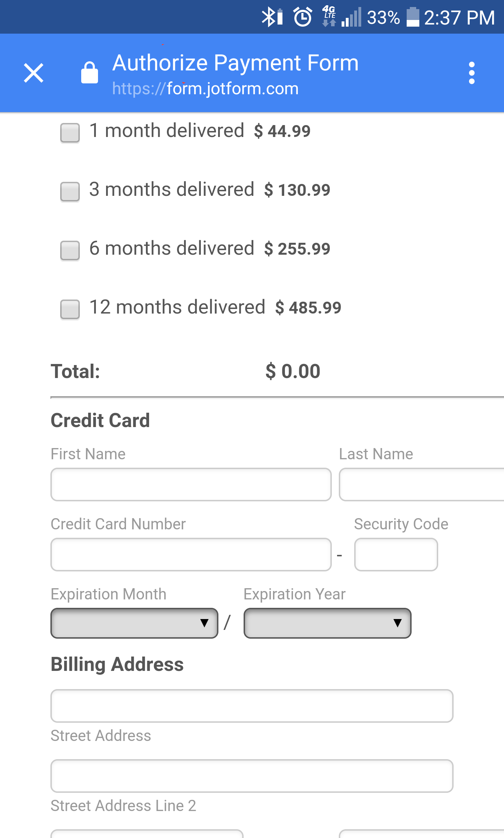Close the Authorize Payment Form tab
This screenshot has height=838, width=504.
(34, 73)
